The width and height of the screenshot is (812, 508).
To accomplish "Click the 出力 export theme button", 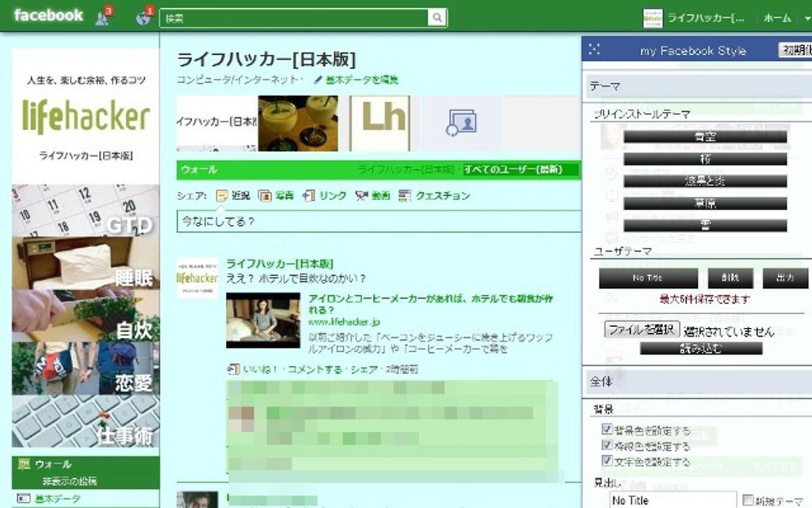I will pyautogui.click(x=786, y=278).
